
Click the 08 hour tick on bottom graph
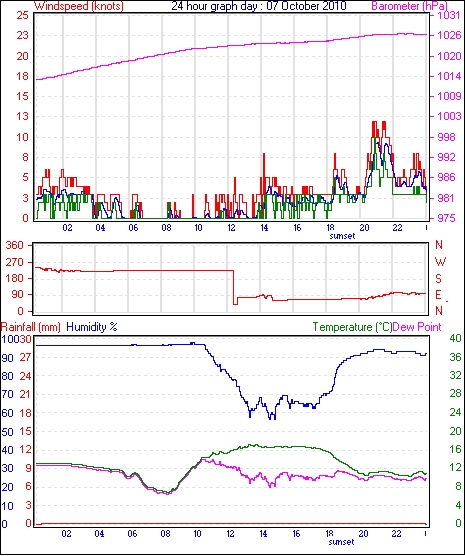(166, 534)
